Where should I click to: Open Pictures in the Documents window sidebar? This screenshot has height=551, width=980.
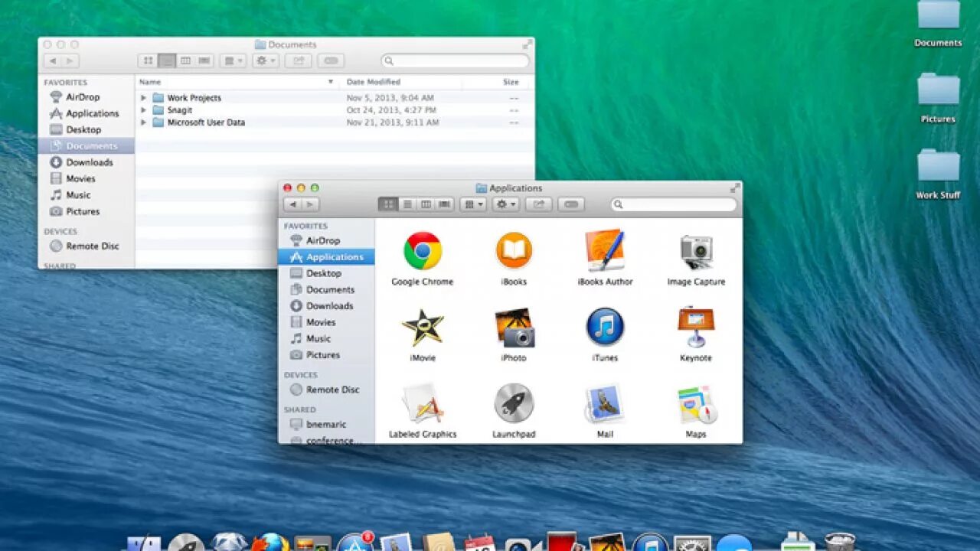(x=82, y=211)
